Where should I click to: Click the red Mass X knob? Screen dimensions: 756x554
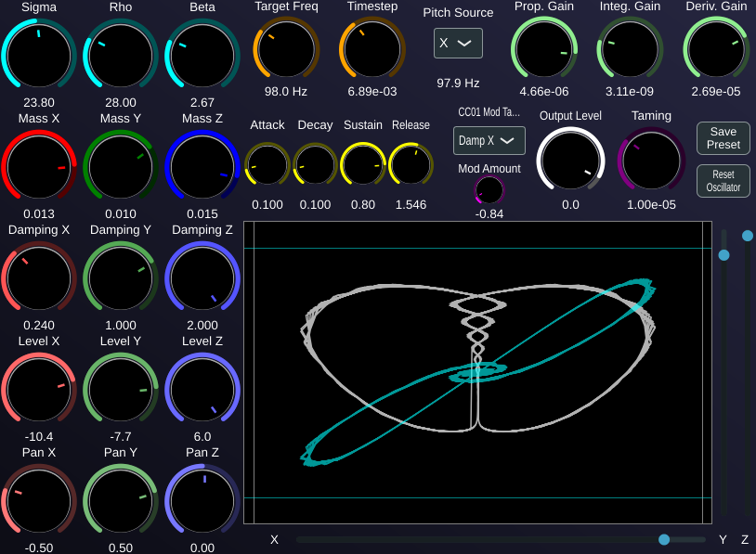click(39, 168)
